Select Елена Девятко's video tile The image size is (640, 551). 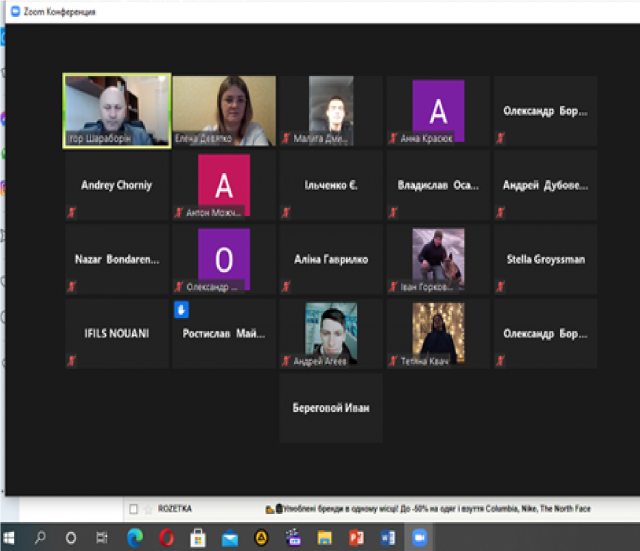click(224, 111)
